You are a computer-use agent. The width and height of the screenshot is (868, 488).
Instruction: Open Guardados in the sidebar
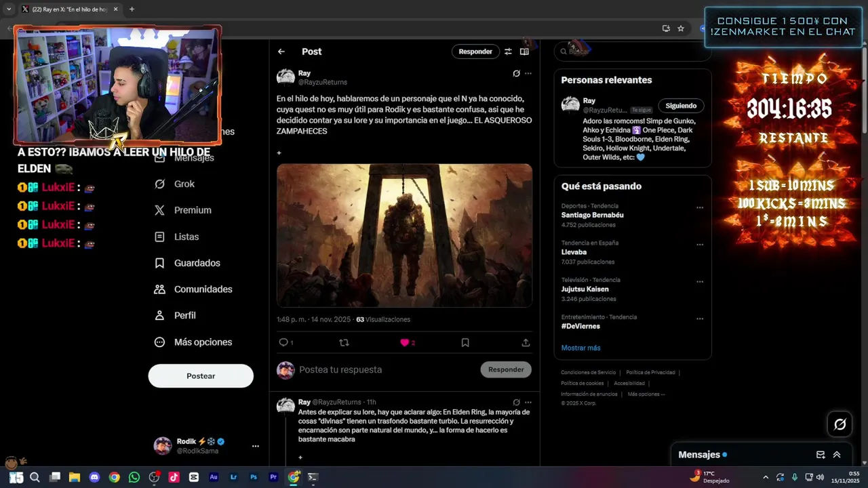coord(187,263)
